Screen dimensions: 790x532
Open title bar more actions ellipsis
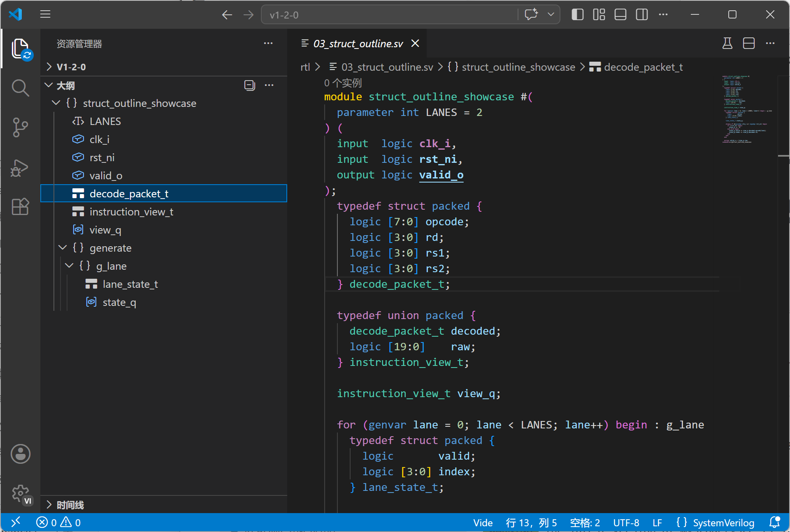click(x=663, y=14)
